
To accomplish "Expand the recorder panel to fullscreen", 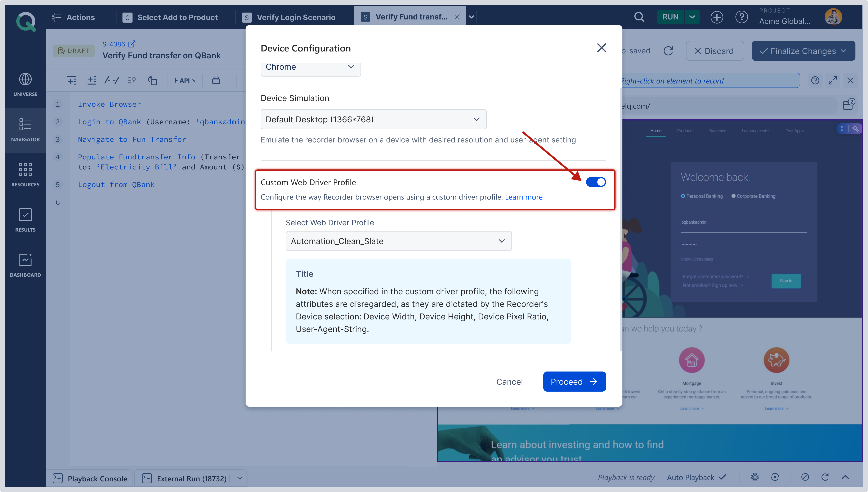I will coord(832,80).
